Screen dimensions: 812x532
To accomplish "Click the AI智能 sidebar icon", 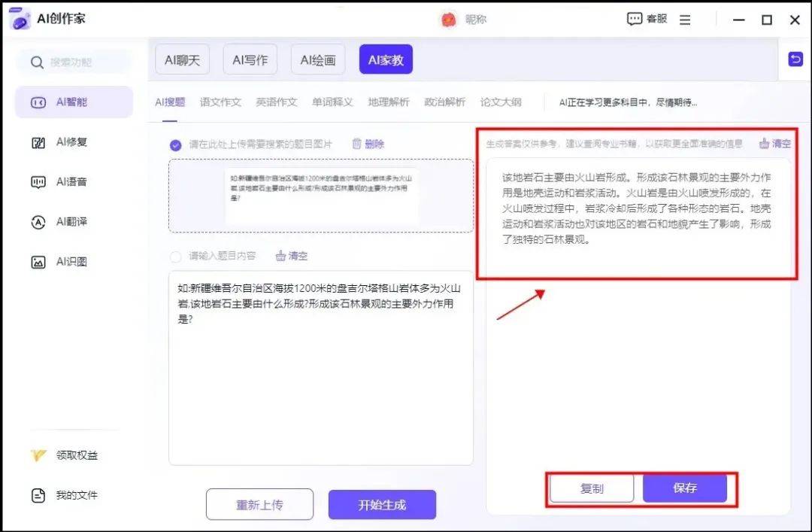I will 38,102.
